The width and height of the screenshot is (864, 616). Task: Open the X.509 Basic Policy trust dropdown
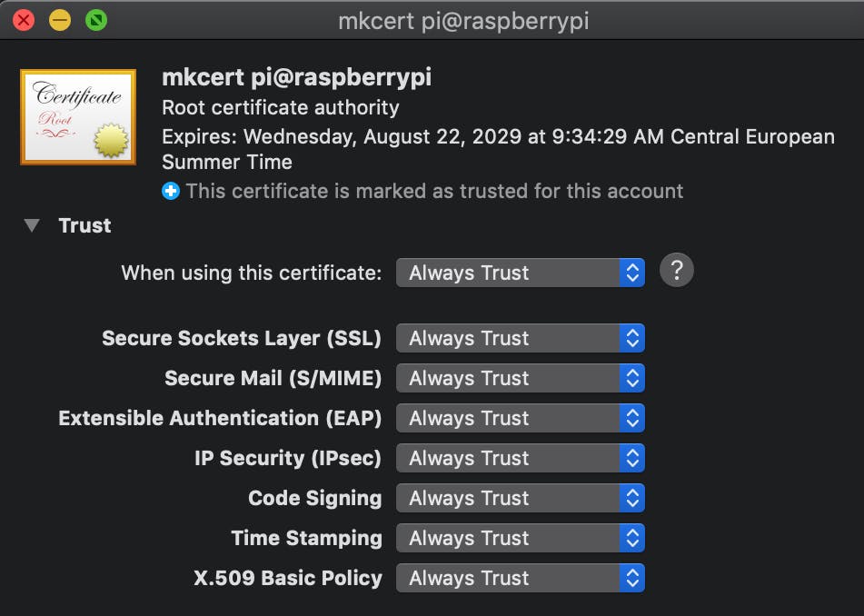[x=520, y=578]
